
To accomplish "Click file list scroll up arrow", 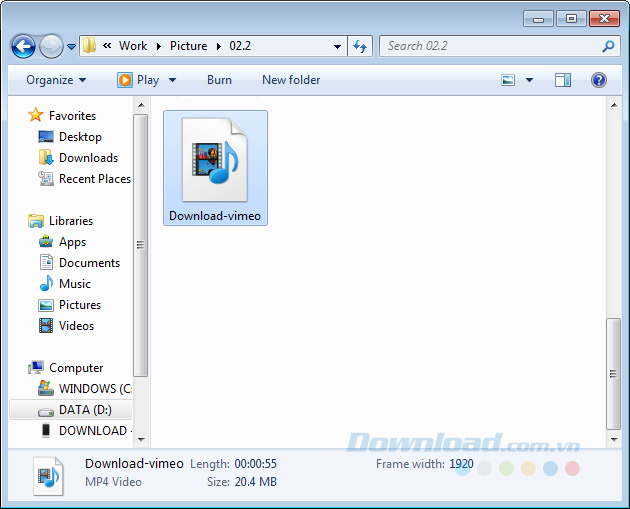I will pyautogui.click(x=614, y=105).
